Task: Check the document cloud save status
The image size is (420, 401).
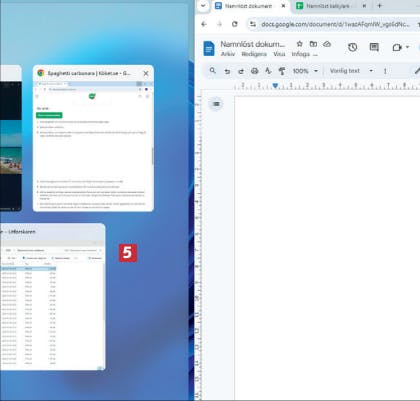Action: pos(327,44)
